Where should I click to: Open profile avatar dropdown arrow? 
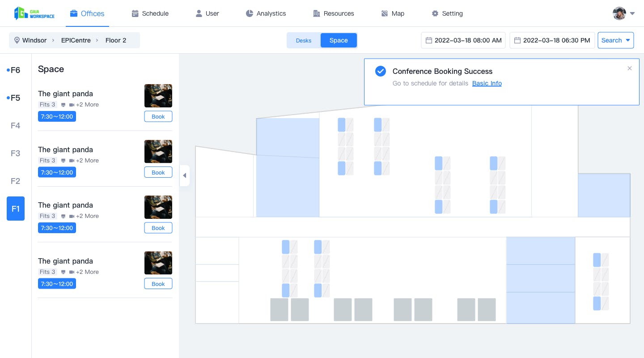pos(632,13)
